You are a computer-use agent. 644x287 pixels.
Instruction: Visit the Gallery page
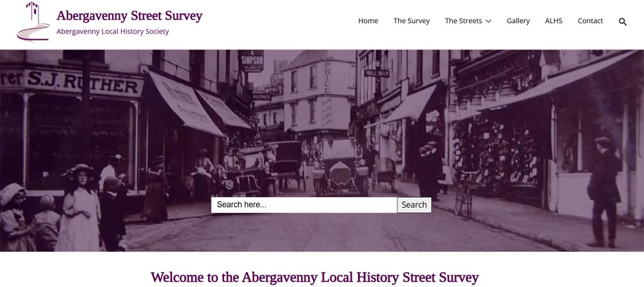coord(518,21)
